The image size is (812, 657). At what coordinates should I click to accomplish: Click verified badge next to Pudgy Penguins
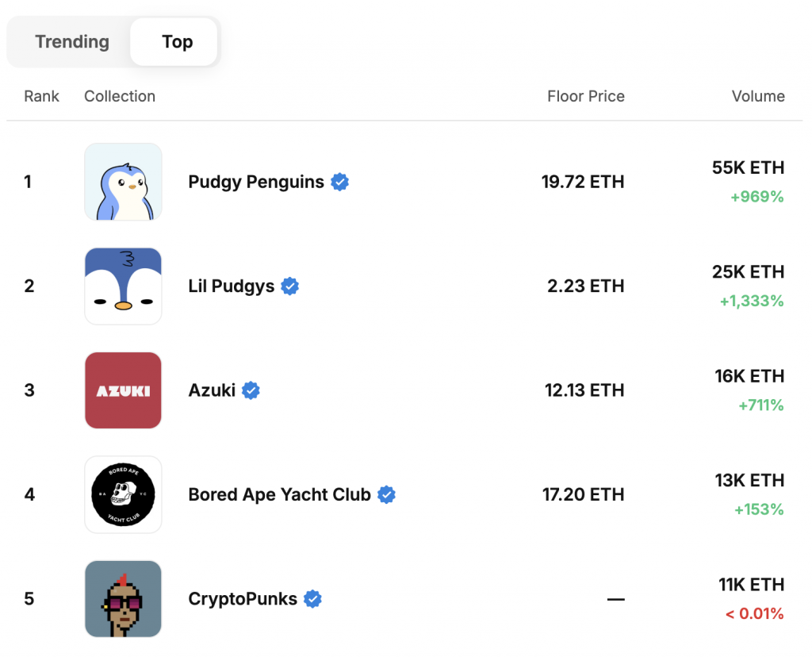pos(339,182)
